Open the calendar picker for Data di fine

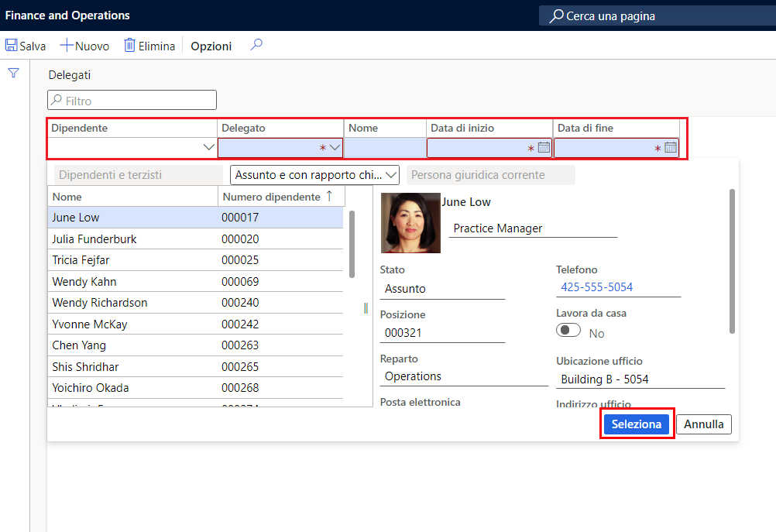click(671, 147)
